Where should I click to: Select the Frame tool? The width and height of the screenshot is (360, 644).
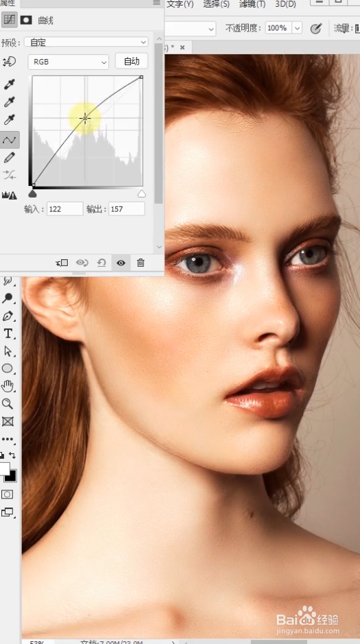pyautogui.click(x=8, y=421)
